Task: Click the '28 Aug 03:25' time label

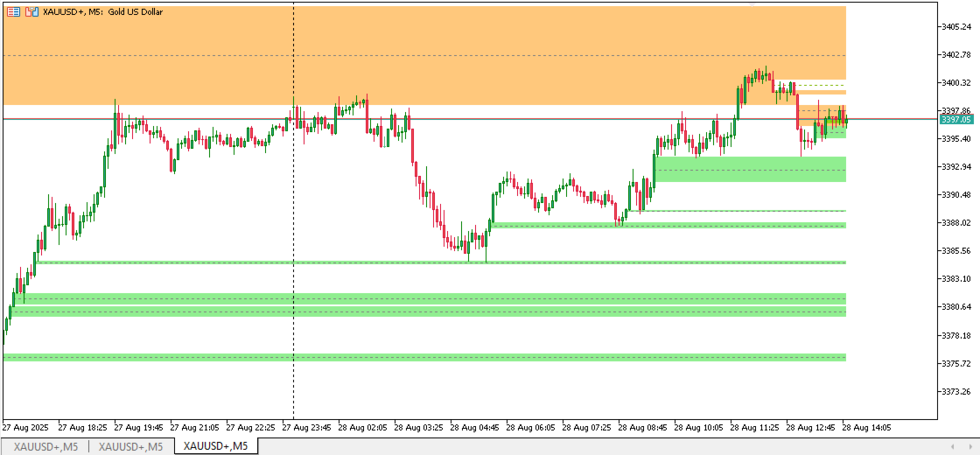Action: (x=419, y=428)
